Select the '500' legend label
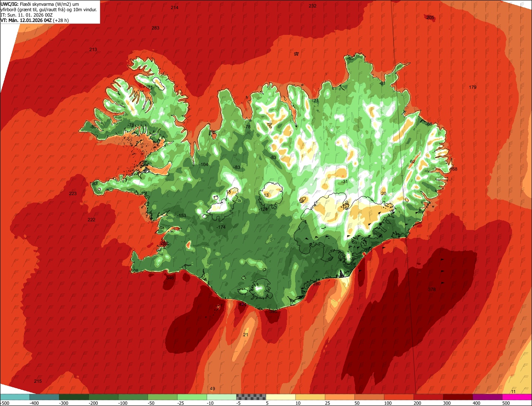 pyautogui.click(x=506, y=403)
